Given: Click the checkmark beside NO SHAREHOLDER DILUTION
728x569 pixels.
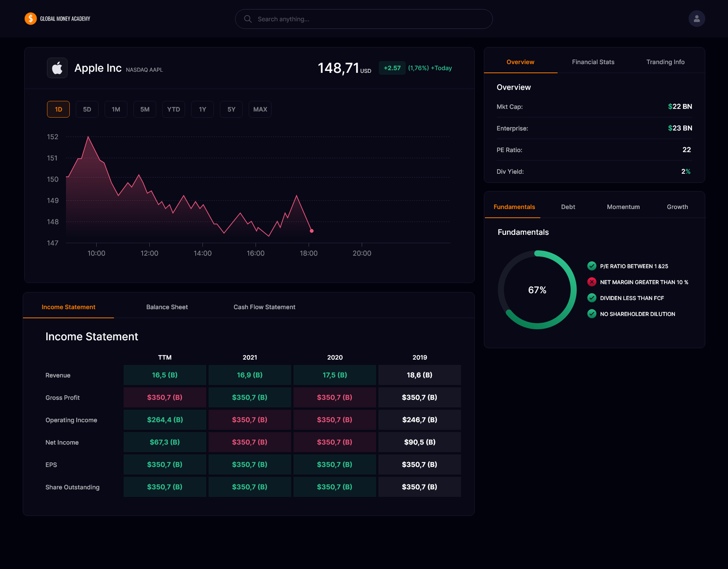Looking at the screenshot, I should click(592, 314).
